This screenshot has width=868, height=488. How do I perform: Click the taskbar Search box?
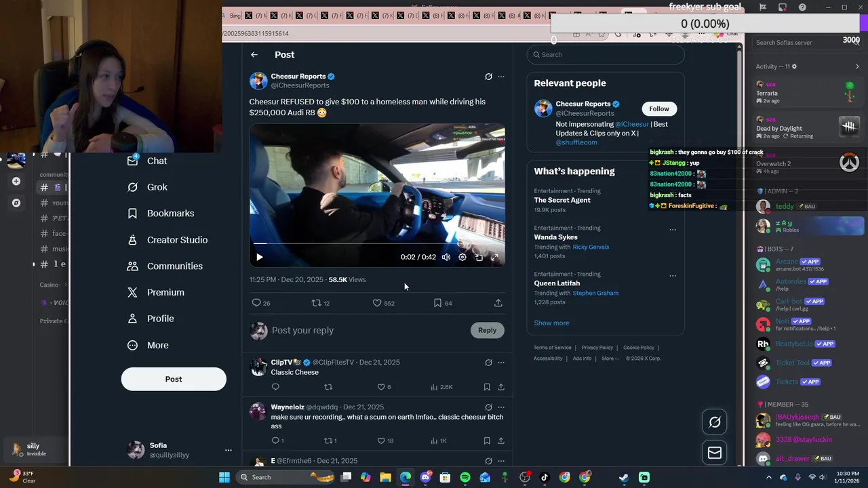pyautogui.click(x=285, y=477)
